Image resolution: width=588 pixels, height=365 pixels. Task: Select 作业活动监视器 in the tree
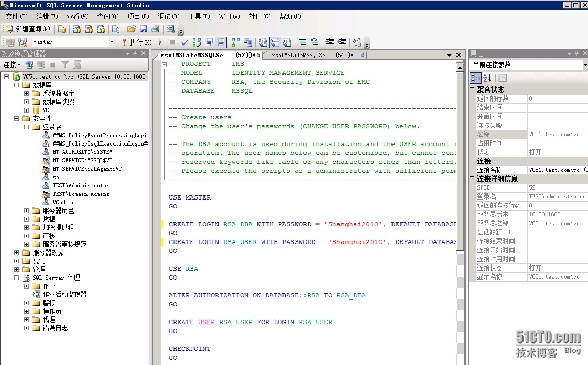(64, 294)
